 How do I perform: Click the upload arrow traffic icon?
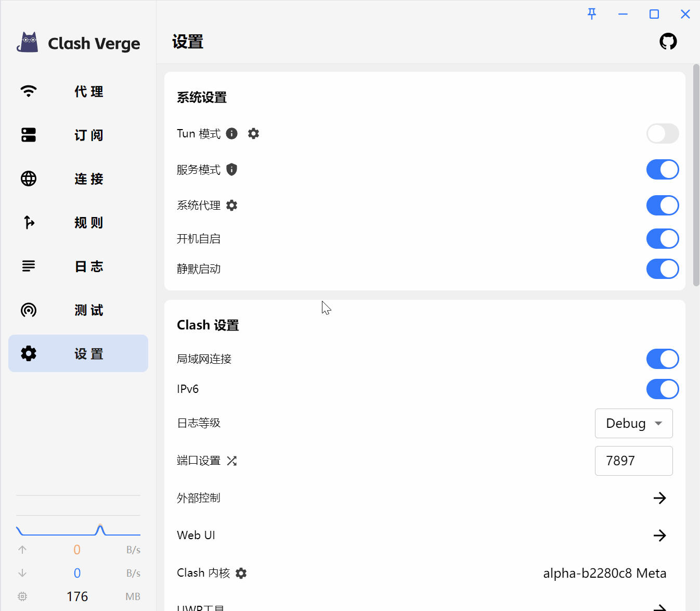(22, 550)
